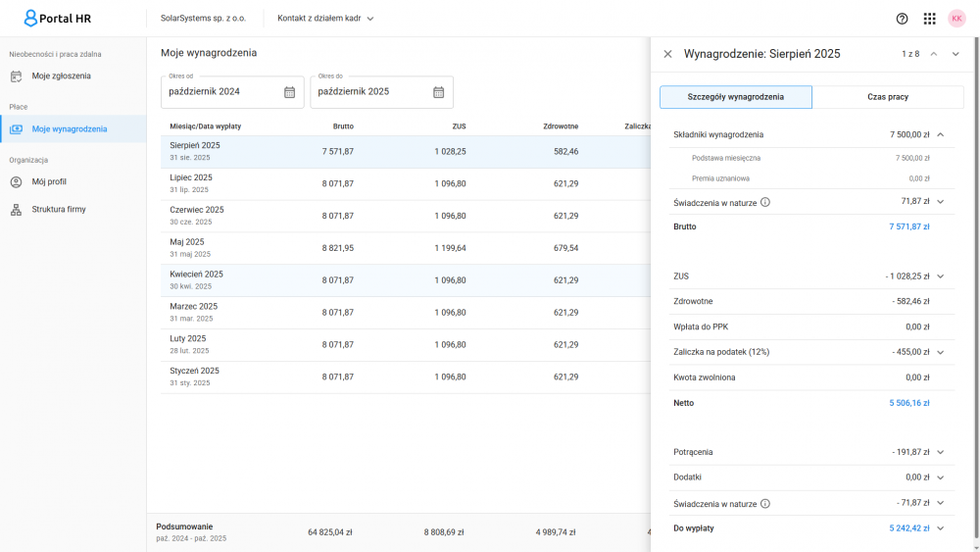This screenshot has height=552, width=980.
Task: Open Moje zgłoszenia in the sidebar
Action: 61,75
